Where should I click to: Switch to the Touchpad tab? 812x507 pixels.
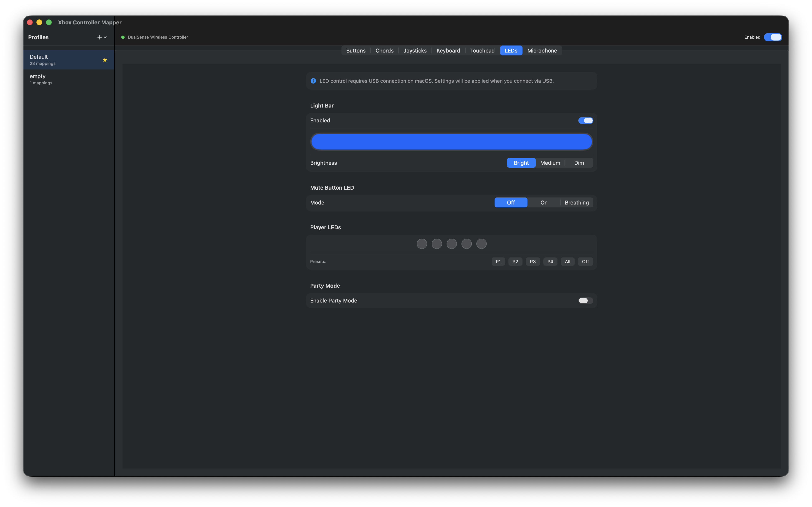(x=482, y=50)
